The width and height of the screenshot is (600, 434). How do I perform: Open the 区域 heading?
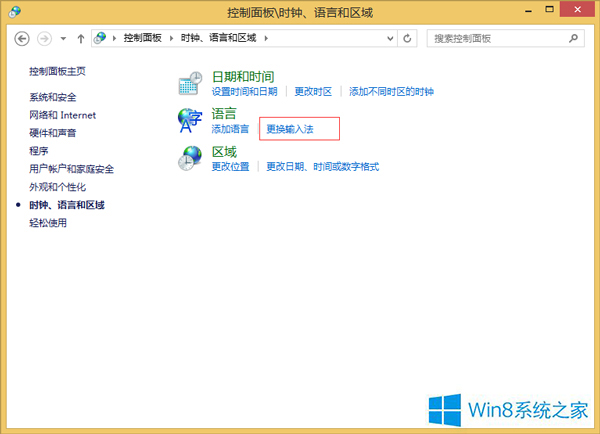(224, 152)
